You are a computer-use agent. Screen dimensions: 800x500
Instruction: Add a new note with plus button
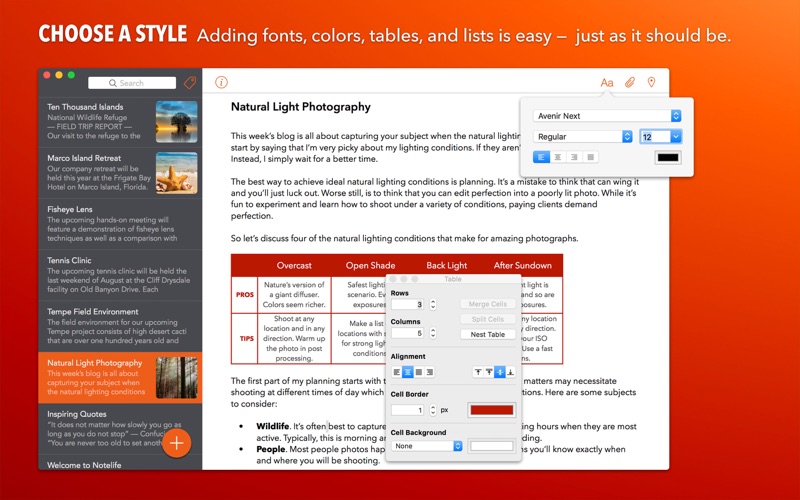click(x=177, y=443)
